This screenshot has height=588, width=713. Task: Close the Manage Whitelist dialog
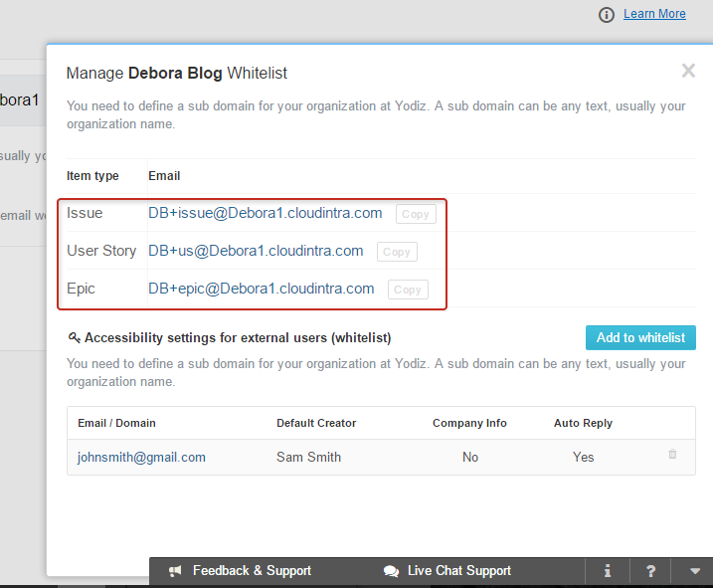click(x=688, y=71)
